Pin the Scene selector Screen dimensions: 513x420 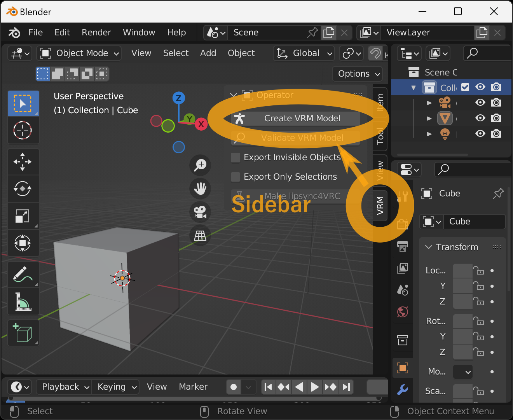(x=312, y=33)
